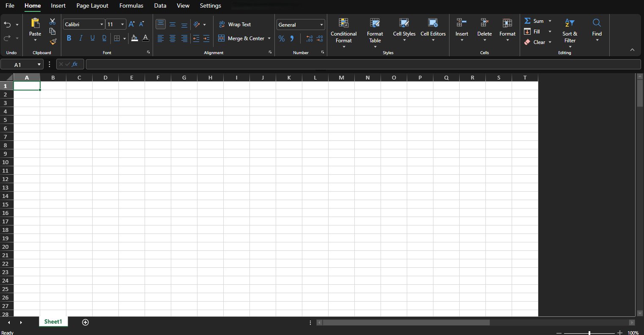Image resolution: width=644 pixels, height=335 pixels.
Task: Switch to the Data tab
Action: [160, 5]
